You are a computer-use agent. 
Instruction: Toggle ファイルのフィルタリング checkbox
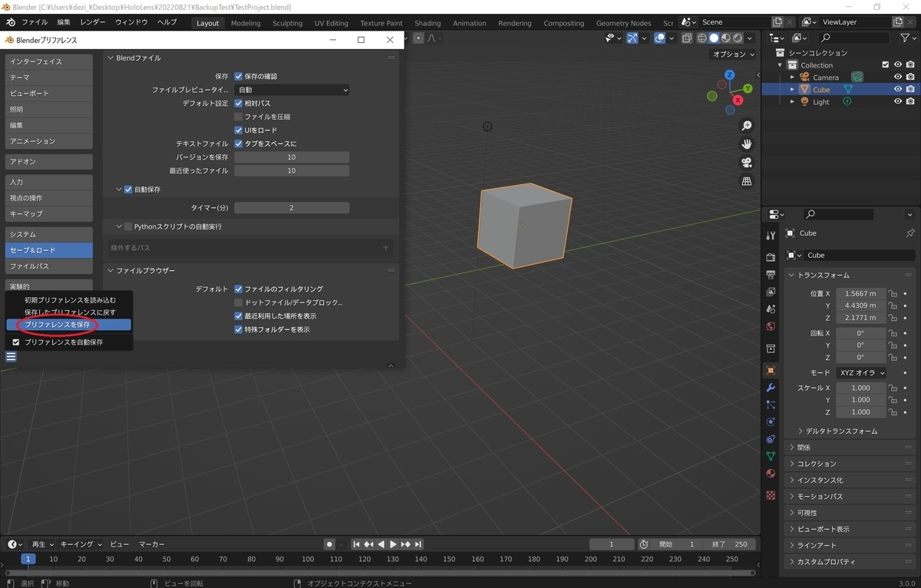coord(238,289)
